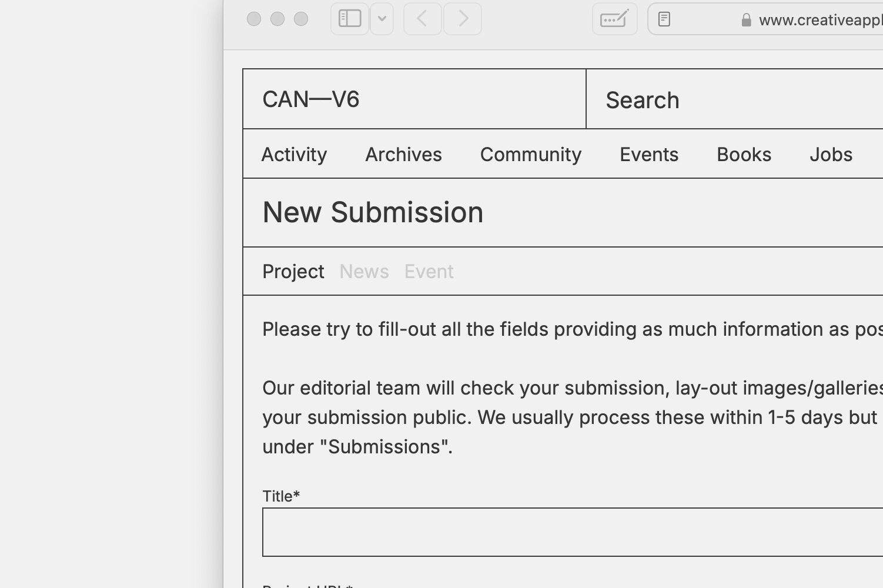The height and width of the screenshot is (588, 883).
Task: Go forward with the forward arrow
Action: click(x=463, y=19)
